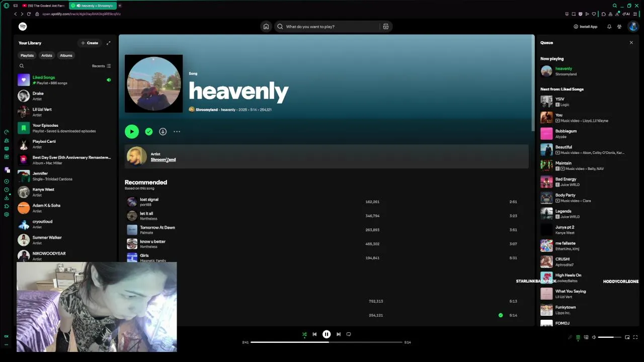Image resolution: width=644 pixels, height=362 pixels.
Task: Select 'lost signal' recommended track
Action: tap(326, 202)
